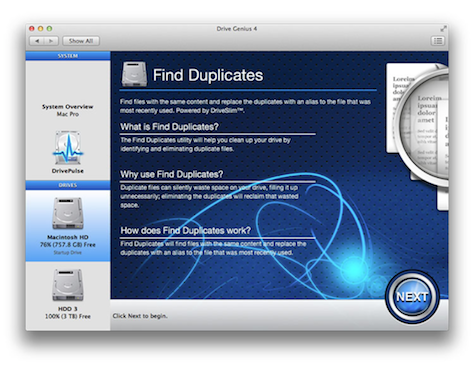
Task: Click the Drive Genius 4 title bar
Action: pos(237,29)
